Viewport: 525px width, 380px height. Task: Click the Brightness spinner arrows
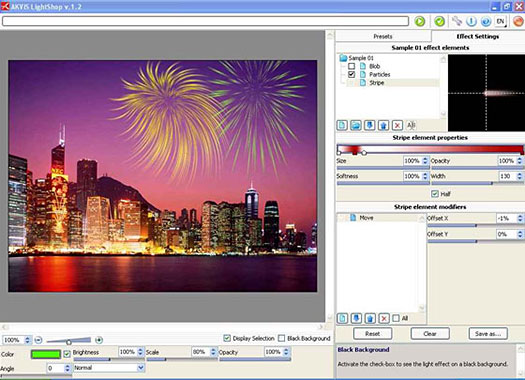tap(141, 352)
